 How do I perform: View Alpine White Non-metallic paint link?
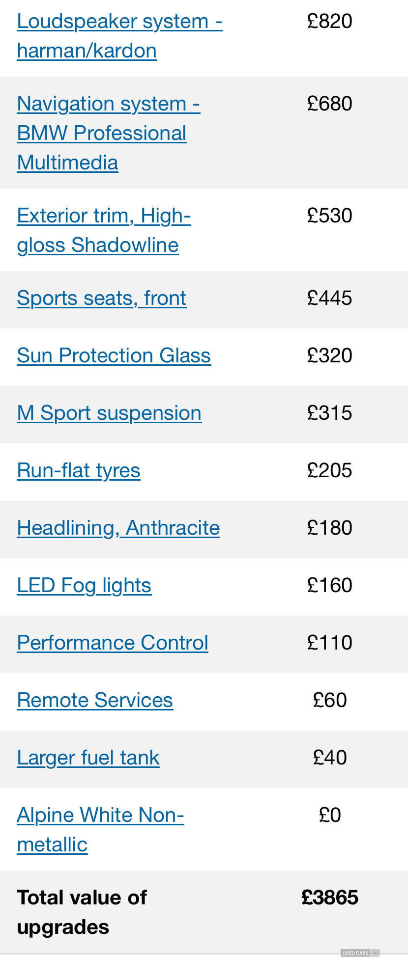coord(100,830)
